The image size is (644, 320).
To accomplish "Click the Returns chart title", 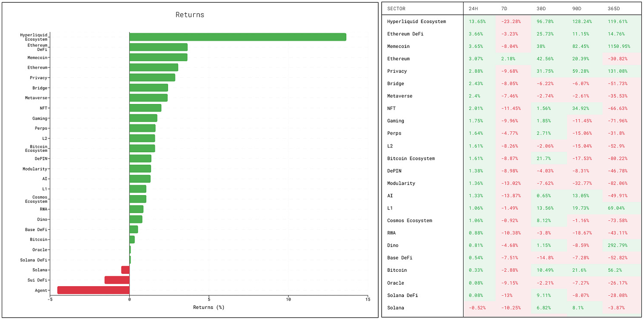I will [x=190, y=15].
